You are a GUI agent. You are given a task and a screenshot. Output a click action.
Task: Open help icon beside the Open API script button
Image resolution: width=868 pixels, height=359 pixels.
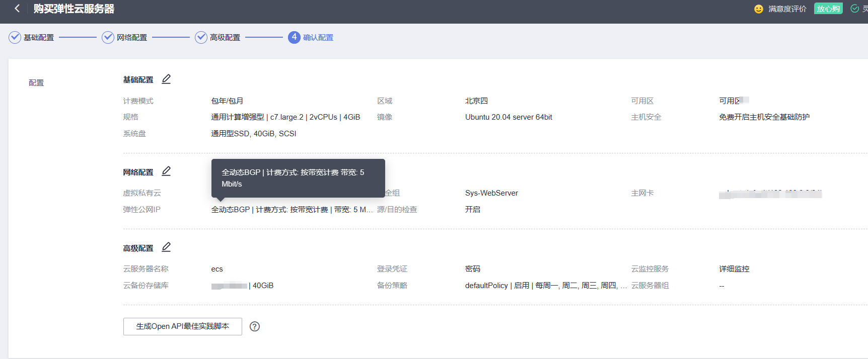click(255, 326)
